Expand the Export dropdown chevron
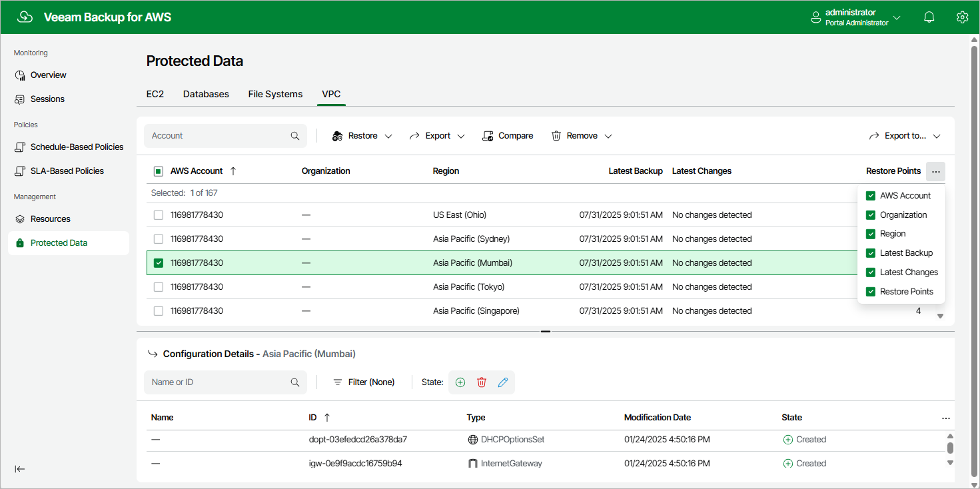 pyautogui.click(x=460, y=137)
